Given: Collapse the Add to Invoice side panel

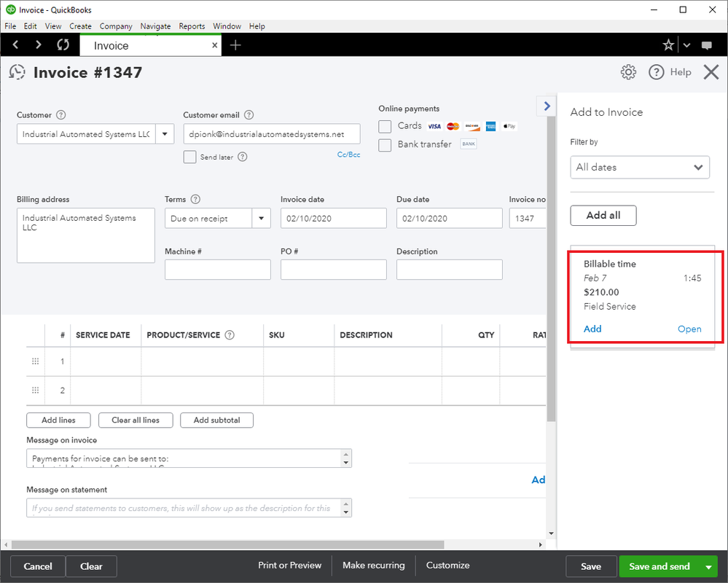Looking at the screenshot, I should click(x=547, y=106).
